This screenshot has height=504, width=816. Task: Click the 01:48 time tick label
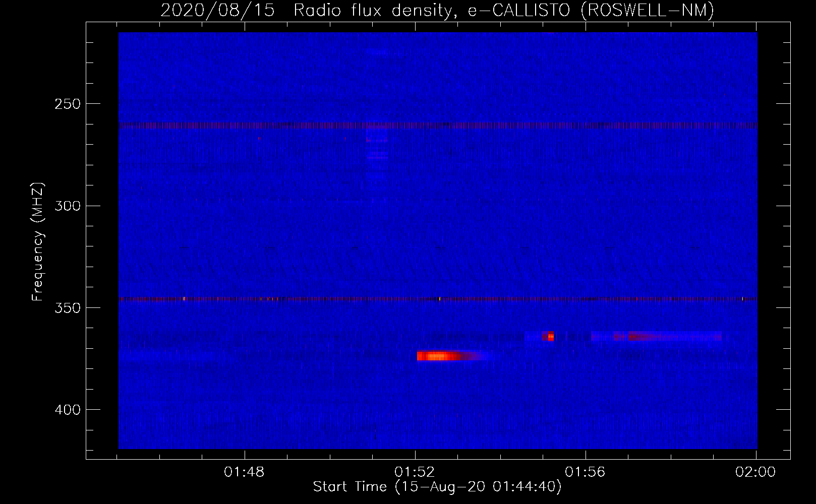click(x=244, y=472)
